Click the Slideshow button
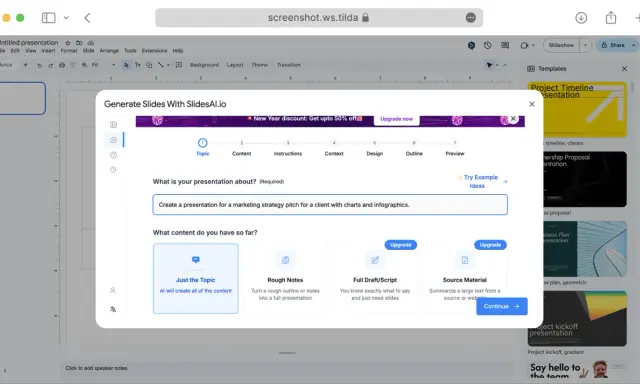 (x=561, y=45)
